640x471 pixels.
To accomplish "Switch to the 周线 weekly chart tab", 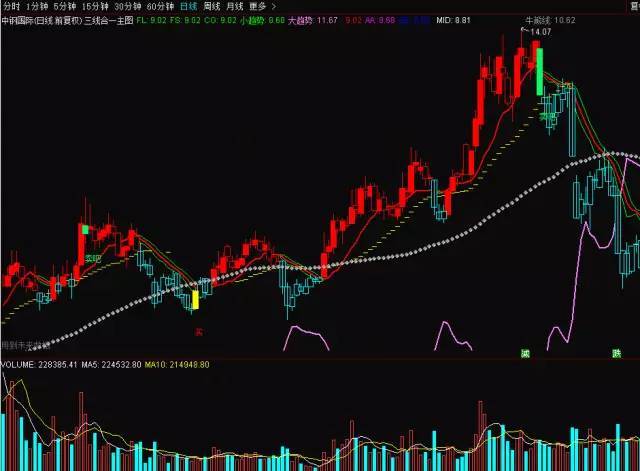I will [x=211, y=7].
